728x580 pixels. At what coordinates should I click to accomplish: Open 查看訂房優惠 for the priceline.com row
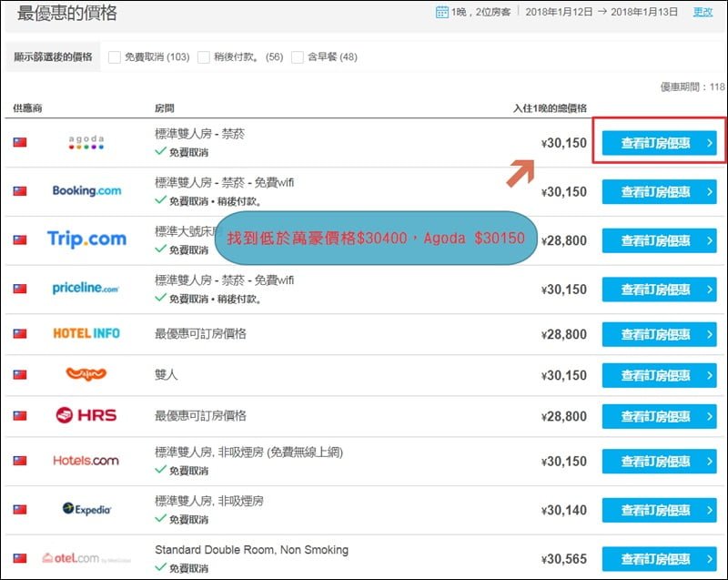click(x=659, y=290)
